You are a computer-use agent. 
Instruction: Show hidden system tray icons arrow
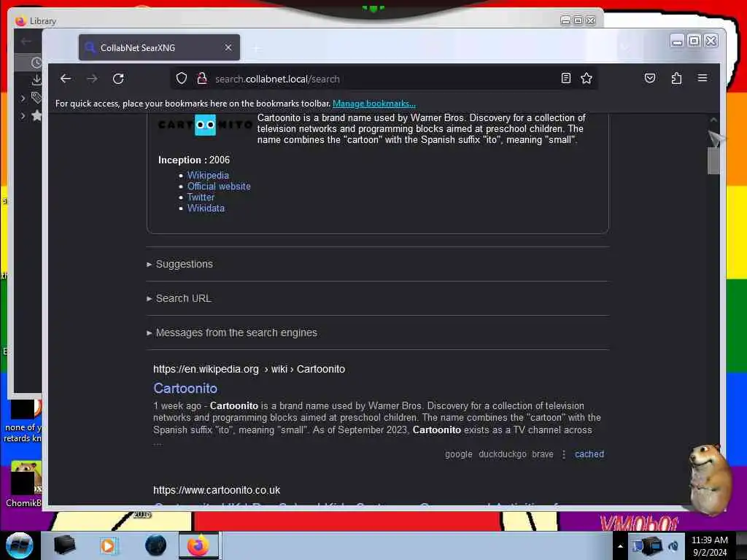620,546
